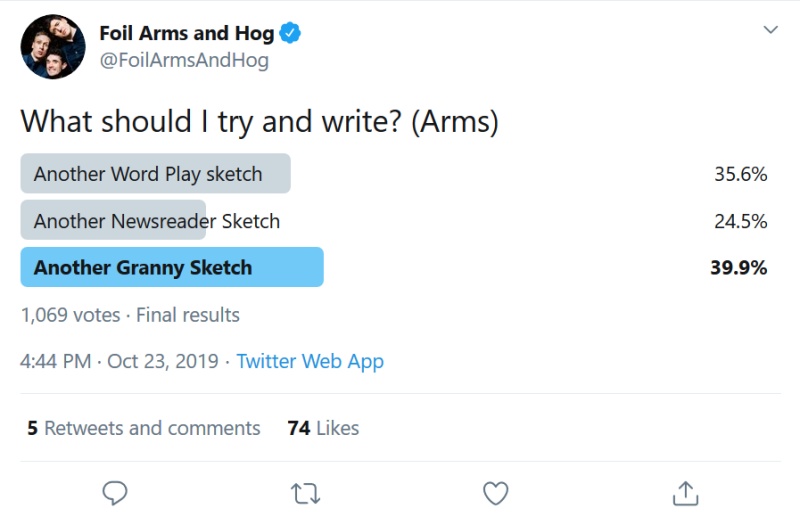
Task: Open tweet options chevron at top right
Action: (770, 30)
